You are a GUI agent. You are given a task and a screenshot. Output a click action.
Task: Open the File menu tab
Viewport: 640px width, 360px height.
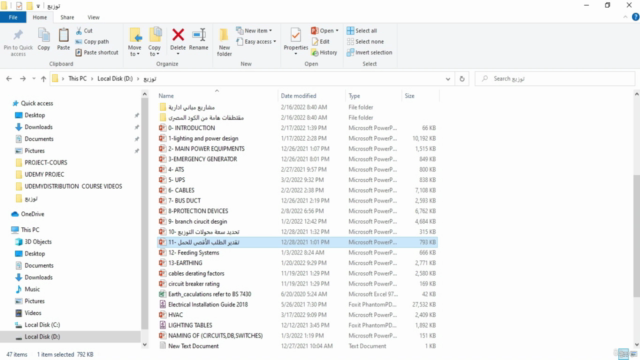click(x=13, y=17)
